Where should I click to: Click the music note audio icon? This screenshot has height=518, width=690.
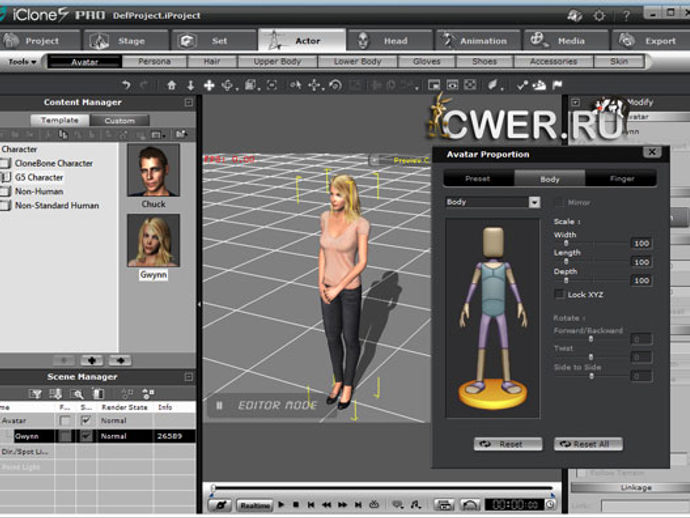[x=415, y=505]
